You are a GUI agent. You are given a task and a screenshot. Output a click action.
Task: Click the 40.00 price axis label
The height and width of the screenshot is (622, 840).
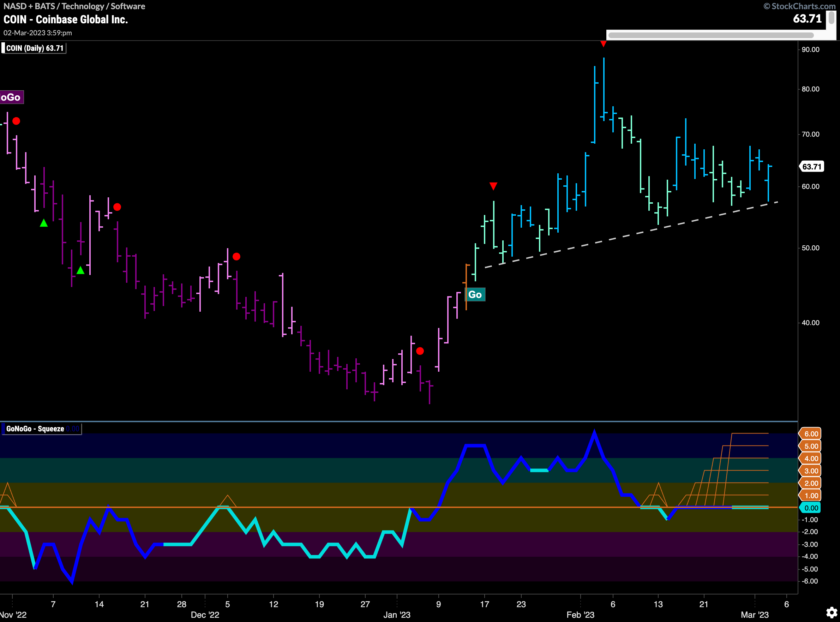click(810, 323)
